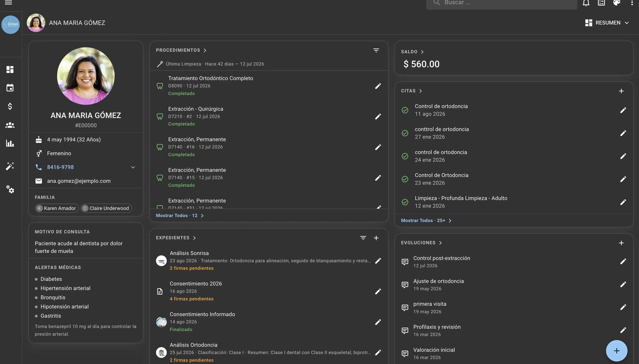Open the Evoluciones section
Image resolution: width=639 pixels, height=364 pixels.
coord(421,243)
